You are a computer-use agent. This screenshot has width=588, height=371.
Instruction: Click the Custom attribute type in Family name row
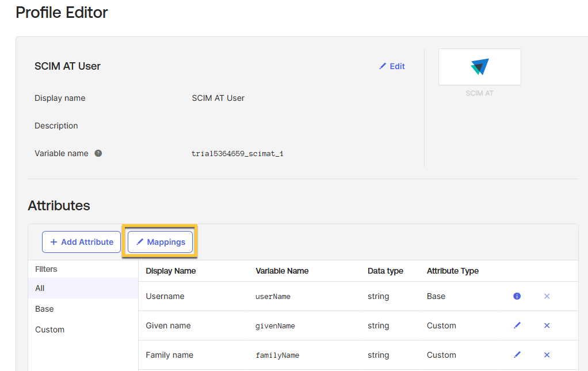coord(441,354)
